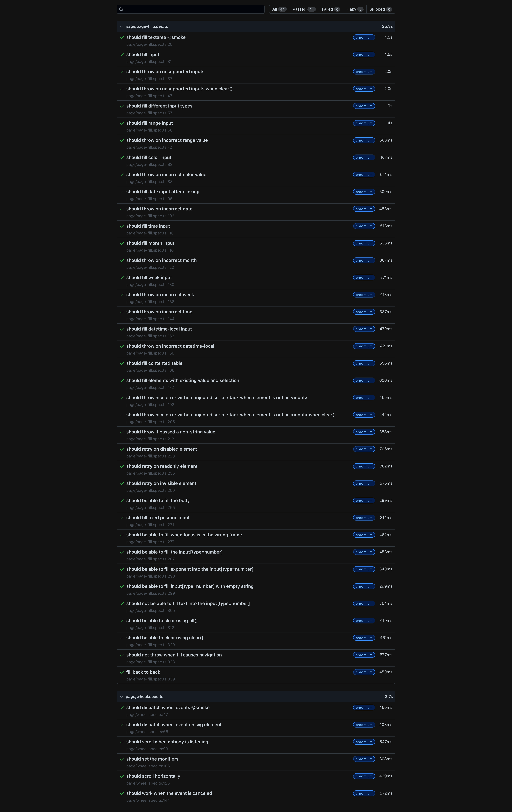
Task: Collapse the page/page-fill.spec.ts group chevron
Action: pyautogui.click(x=121, y=26)
